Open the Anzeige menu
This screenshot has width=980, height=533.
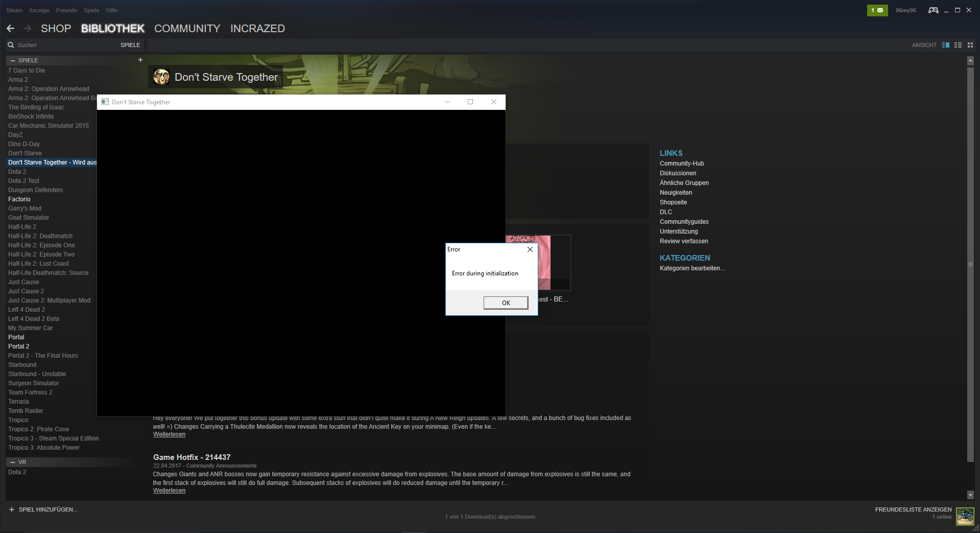pyautogui.click(x=39, y=10)
